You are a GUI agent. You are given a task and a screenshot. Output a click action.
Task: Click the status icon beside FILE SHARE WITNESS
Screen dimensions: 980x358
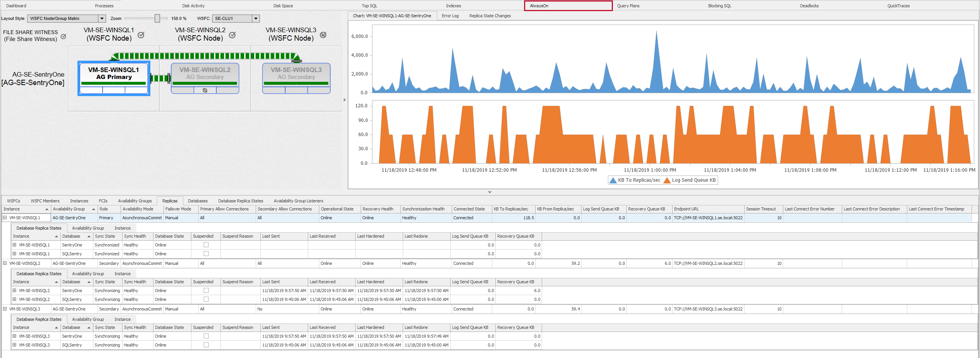pyautogui.click(x=64, y=36)
